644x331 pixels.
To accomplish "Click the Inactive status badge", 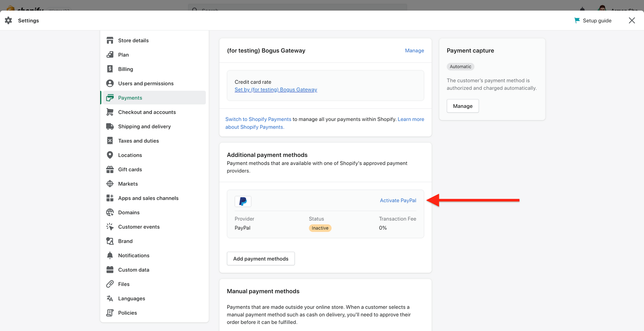I will tap(320, 228).
